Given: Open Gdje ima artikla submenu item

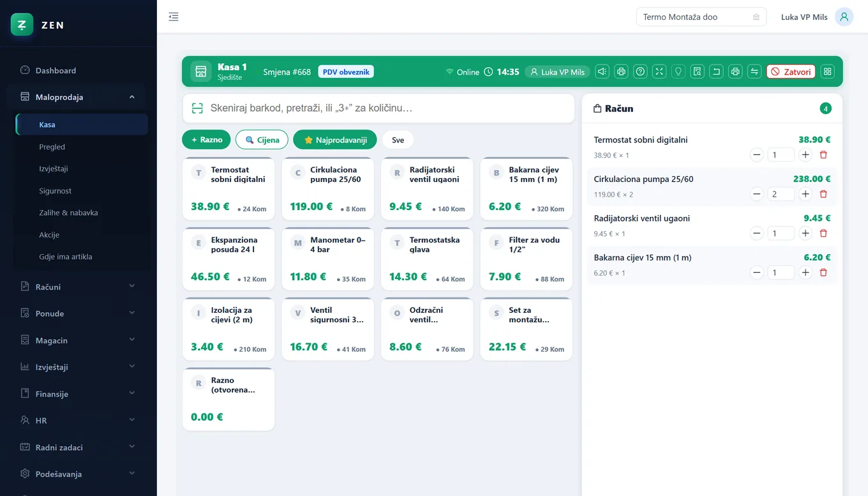Looking at the screenshot, I should click(82, 257).
